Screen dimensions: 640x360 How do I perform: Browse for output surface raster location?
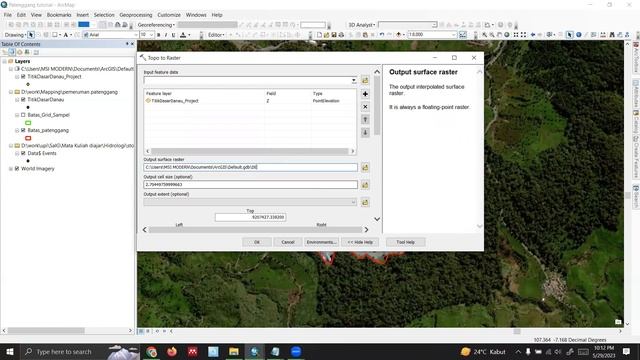pos(365,167)
